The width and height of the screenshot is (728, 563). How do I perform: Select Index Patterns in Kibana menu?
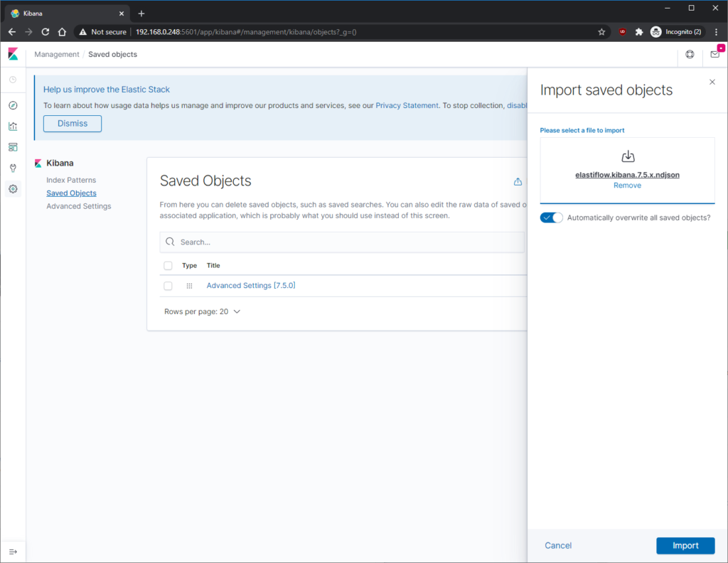point(71,180)
